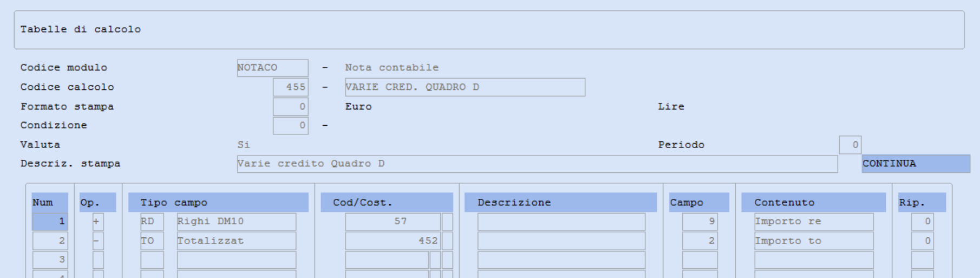Focus the Descrizione field in row 1

click(x=561, y=222)
